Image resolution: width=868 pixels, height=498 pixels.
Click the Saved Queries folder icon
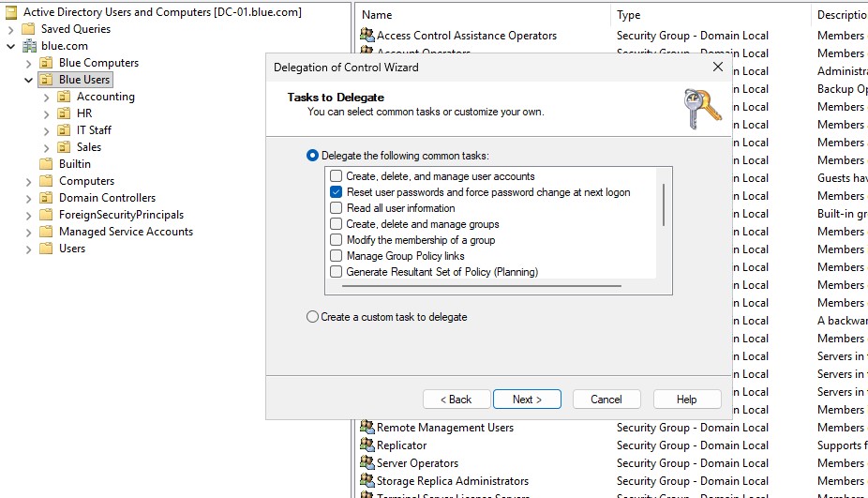[28, 29]
